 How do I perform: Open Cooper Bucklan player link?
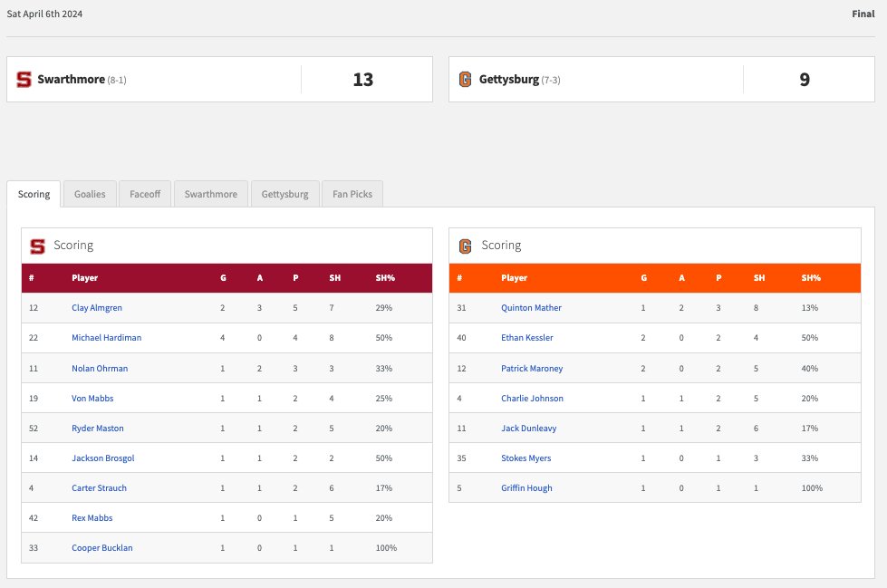tap(101, 548)
